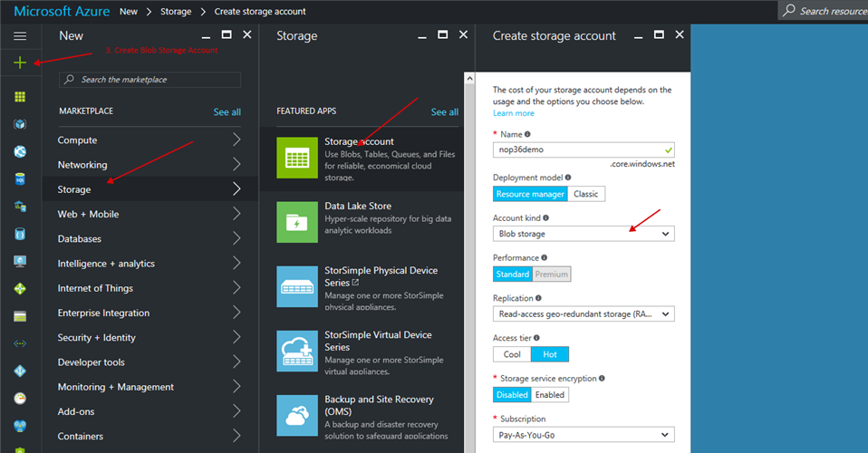Open the Storage account featured app icon
The width and height of the screenshot is (868, 453).
coord(297,158)
